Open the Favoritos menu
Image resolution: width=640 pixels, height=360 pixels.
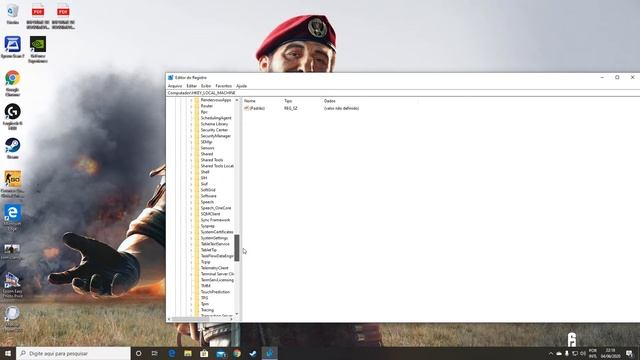coord(223,86)
